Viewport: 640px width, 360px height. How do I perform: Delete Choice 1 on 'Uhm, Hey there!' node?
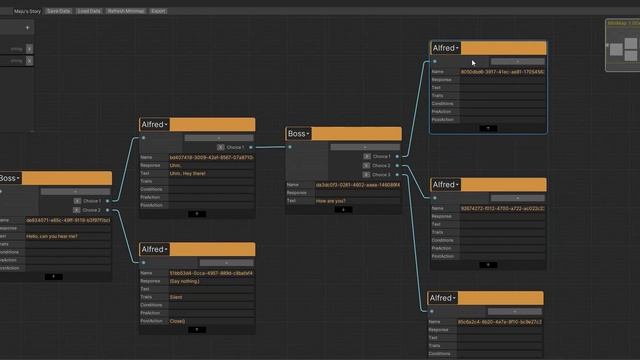pyautogui.click(x=220, y=147)
